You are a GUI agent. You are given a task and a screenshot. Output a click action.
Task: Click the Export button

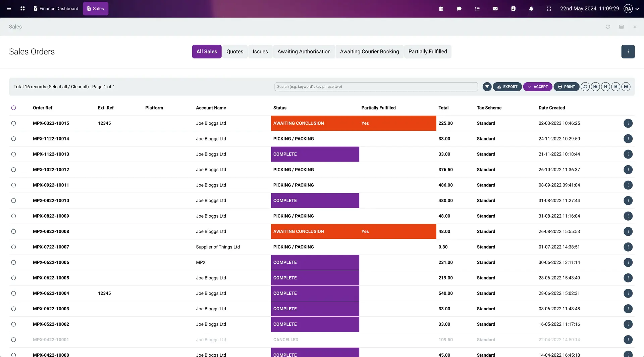click(507, 87)
